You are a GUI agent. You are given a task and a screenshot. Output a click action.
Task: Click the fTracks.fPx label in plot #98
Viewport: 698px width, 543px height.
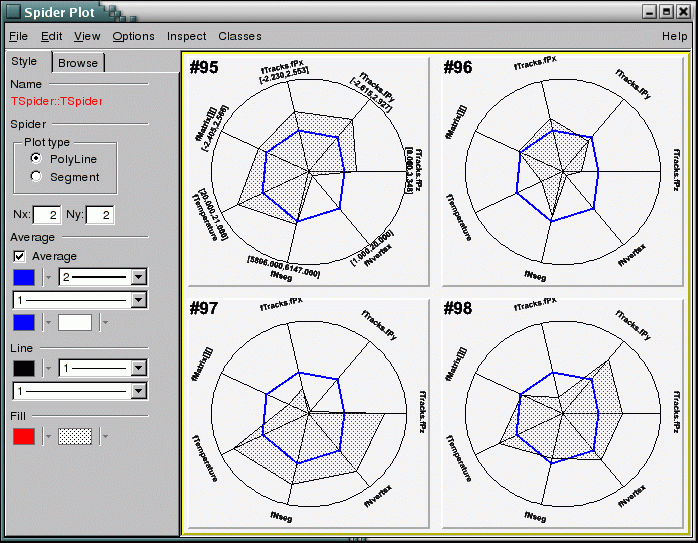click(x=535, y=305)
